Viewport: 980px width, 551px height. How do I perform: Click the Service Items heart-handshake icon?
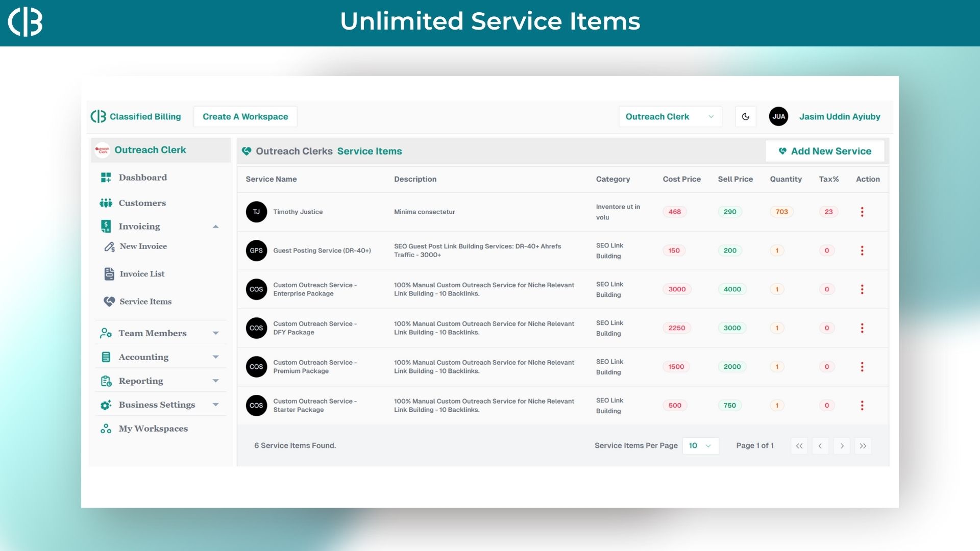click(109, 302)
